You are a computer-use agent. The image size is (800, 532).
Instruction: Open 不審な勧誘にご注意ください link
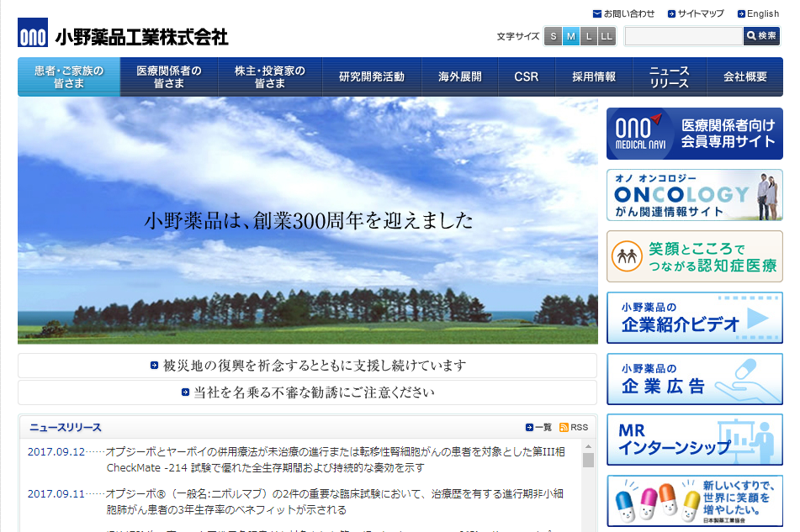tap(315, 392)
